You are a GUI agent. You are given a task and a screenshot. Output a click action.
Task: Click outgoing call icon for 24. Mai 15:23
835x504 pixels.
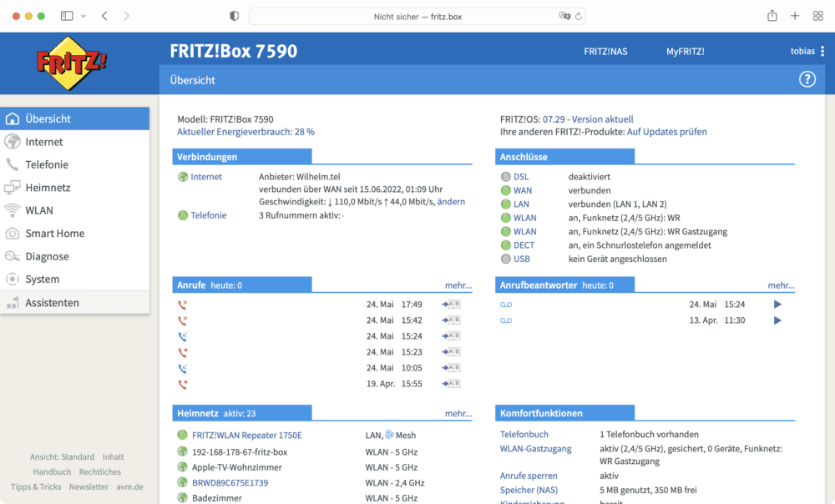point(183,352)
